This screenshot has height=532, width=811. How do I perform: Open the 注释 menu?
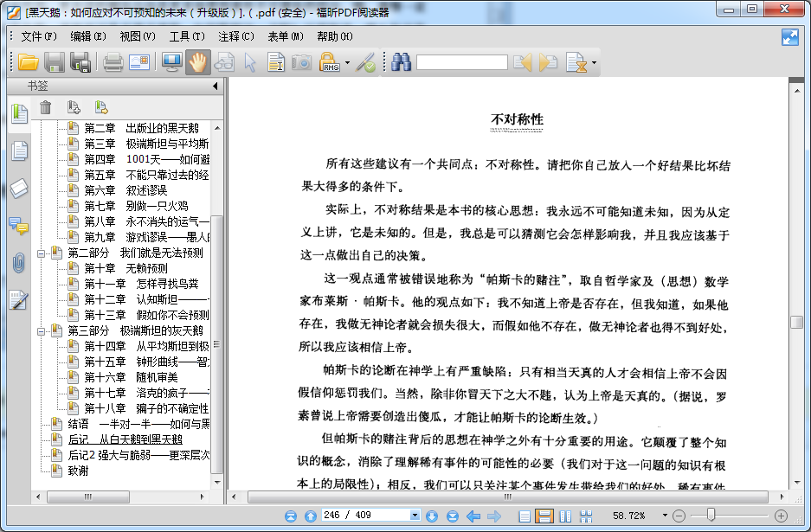pos(235,36)
